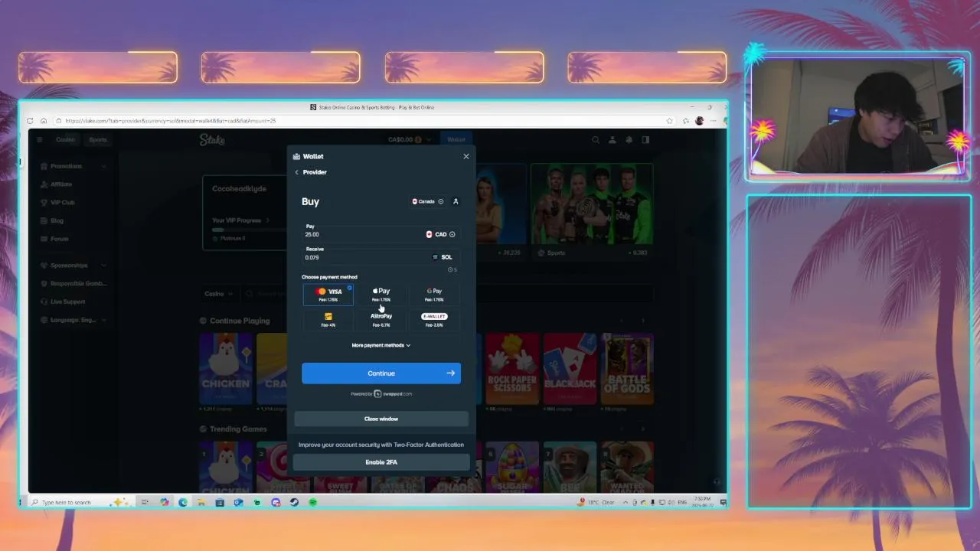Open Responsible Gambling in sidebar
980x551 pixels.
pyautogui.click(x=74, y=284)
